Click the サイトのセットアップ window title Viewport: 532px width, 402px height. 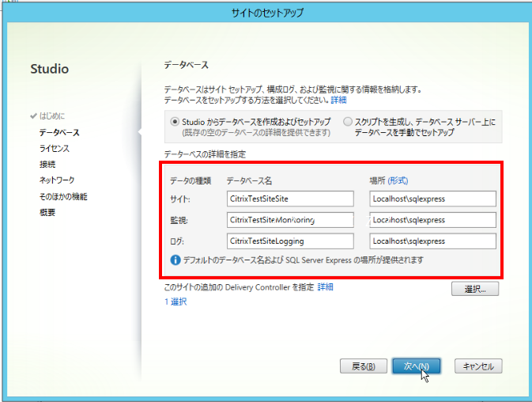point(267,13)
